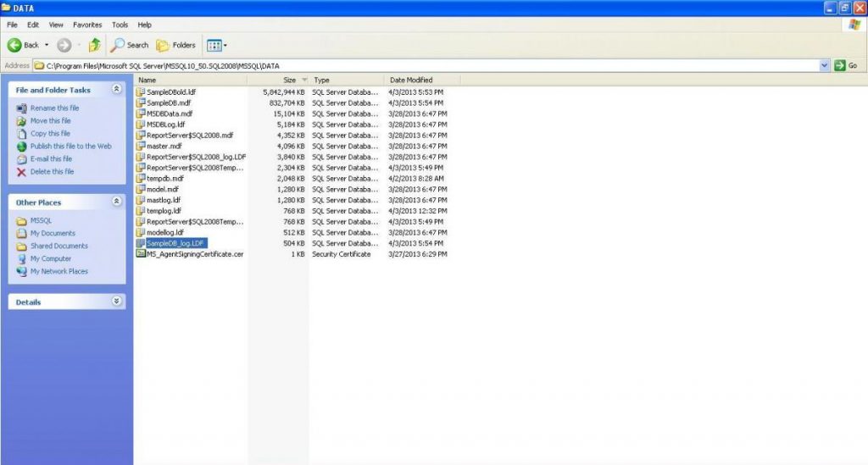The image size is (868, 465).
Task: Click the My Computer icon in sidebar
Action: [x=21, y=259]
